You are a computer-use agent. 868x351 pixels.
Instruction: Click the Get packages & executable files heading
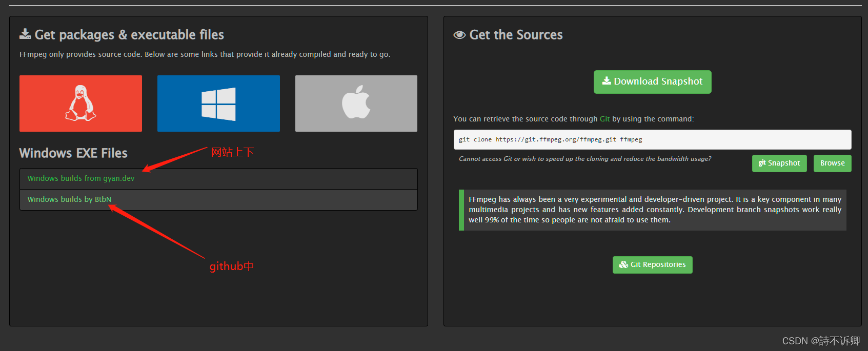[129, 35]
